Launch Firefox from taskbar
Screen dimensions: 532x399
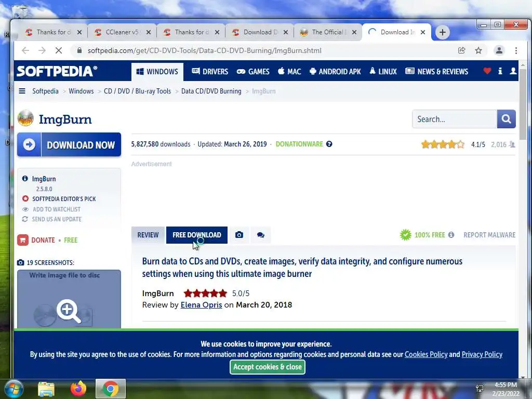coord(78,389)
